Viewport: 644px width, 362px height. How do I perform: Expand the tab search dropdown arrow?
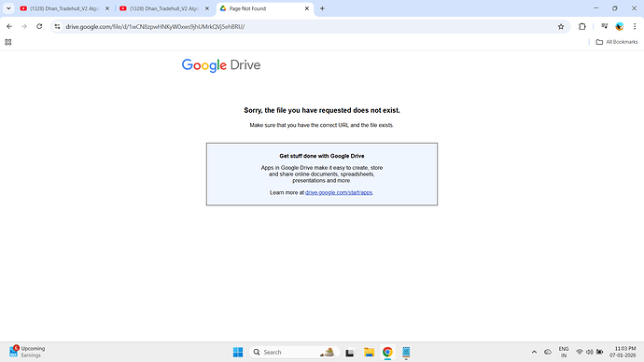click(8, 8)
